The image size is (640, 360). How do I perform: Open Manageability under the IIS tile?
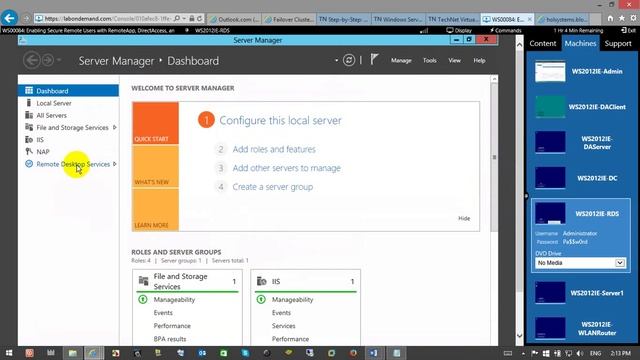(x=293, y=300)
